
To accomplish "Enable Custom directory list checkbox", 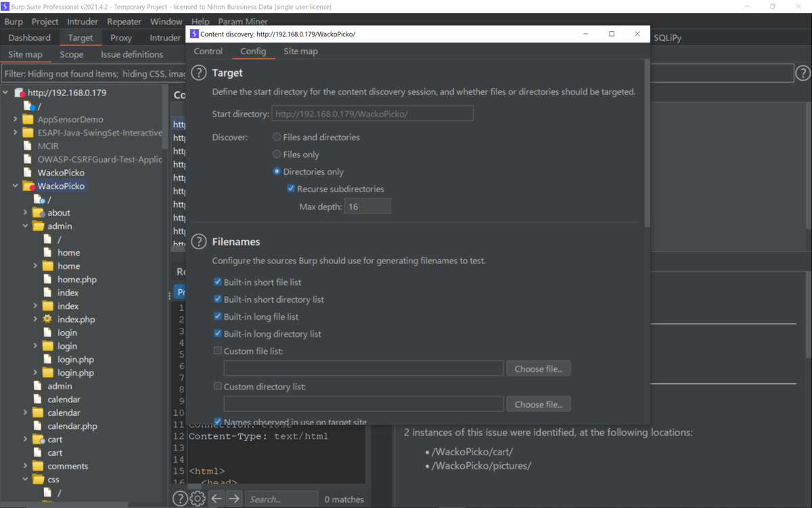I will [x=218, y=386].
